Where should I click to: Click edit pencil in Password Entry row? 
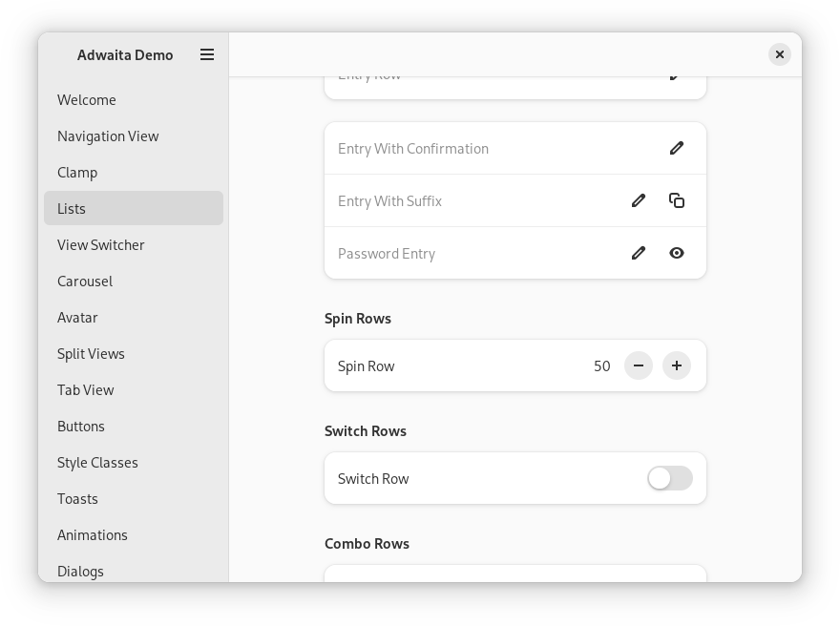pyautogui.click(x=638, y=253)
